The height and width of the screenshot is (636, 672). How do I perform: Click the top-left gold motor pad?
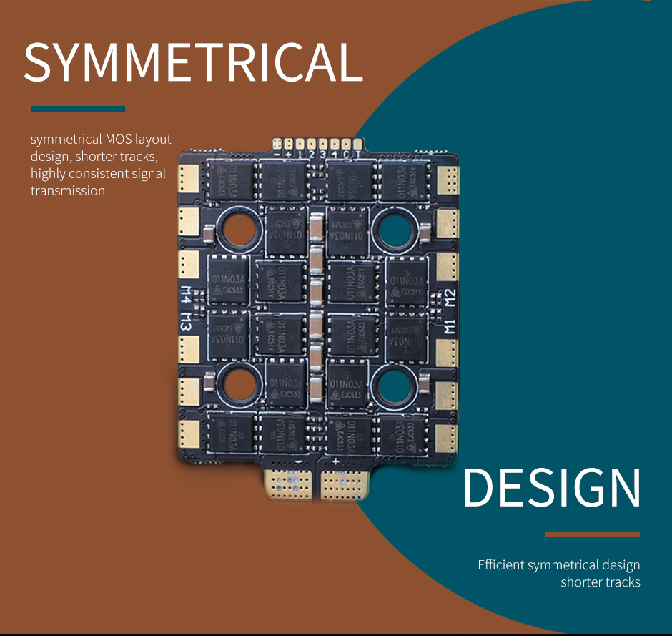point(189,178)
